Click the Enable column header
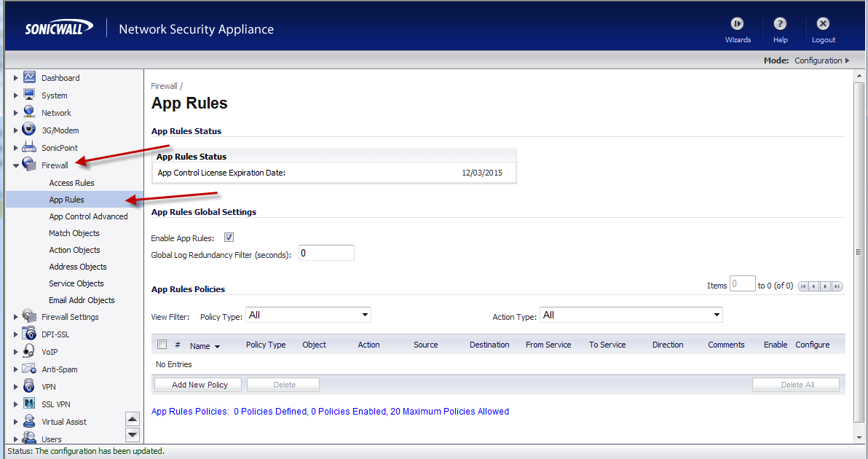 775,345
